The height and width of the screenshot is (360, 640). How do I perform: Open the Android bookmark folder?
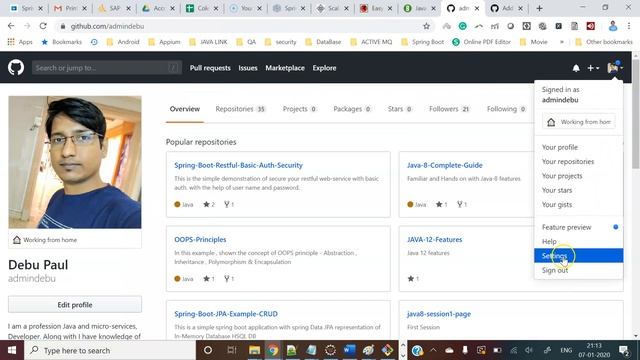click(123, 42)
